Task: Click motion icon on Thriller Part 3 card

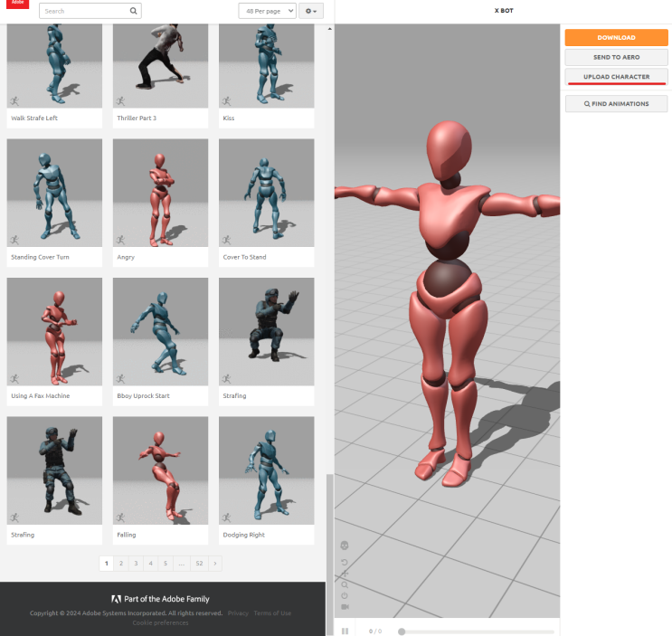Action: pyautogui.click(x=120, y=101)
